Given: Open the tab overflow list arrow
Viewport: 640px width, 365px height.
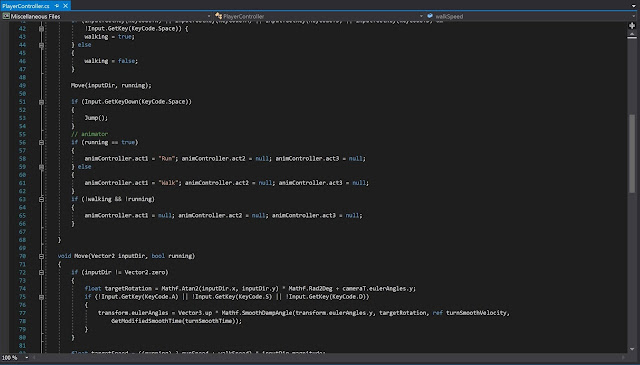Looking at the screenshot, I should [x=633, y=6].
